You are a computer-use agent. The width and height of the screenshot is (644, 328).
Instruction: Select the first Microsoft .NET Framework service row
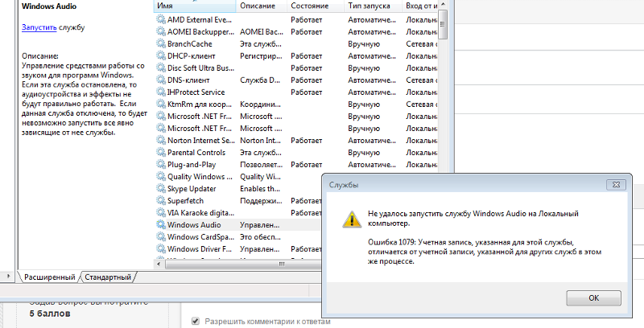(x=295, y=116)
